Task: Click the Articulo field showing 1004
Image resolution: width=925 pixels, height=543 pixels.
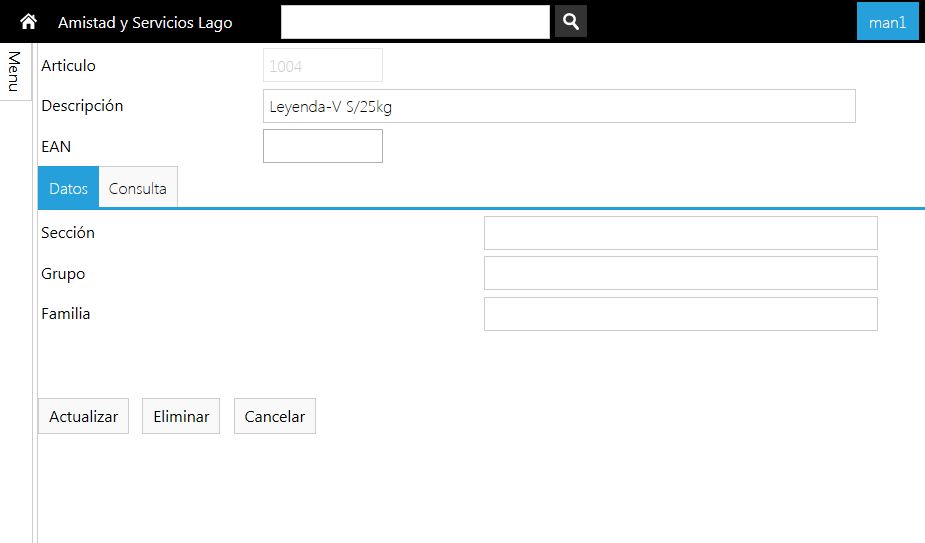Action: pos(323,66)
